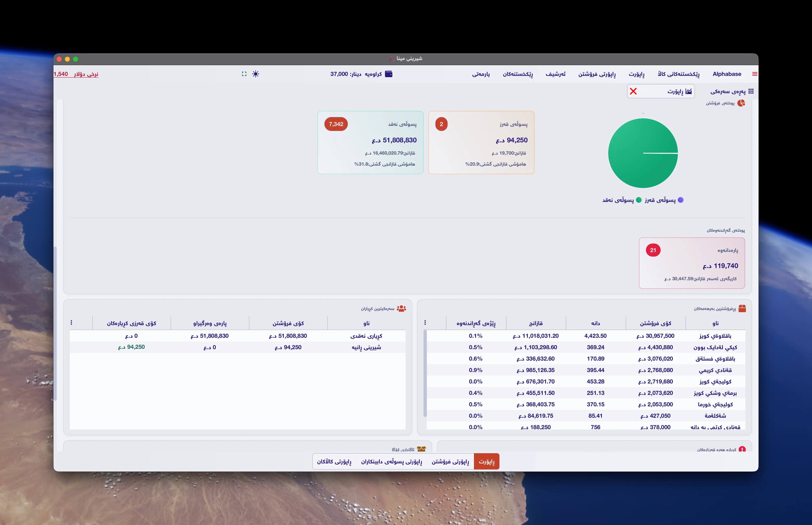Sort products by the ڕێژەی گەڕاندنەوە column header
812x525 pixels.
[x=476, y=323]
